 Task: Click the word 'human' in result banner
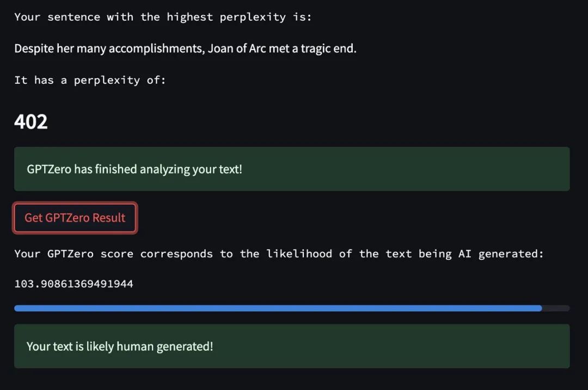tap(135, 346)
